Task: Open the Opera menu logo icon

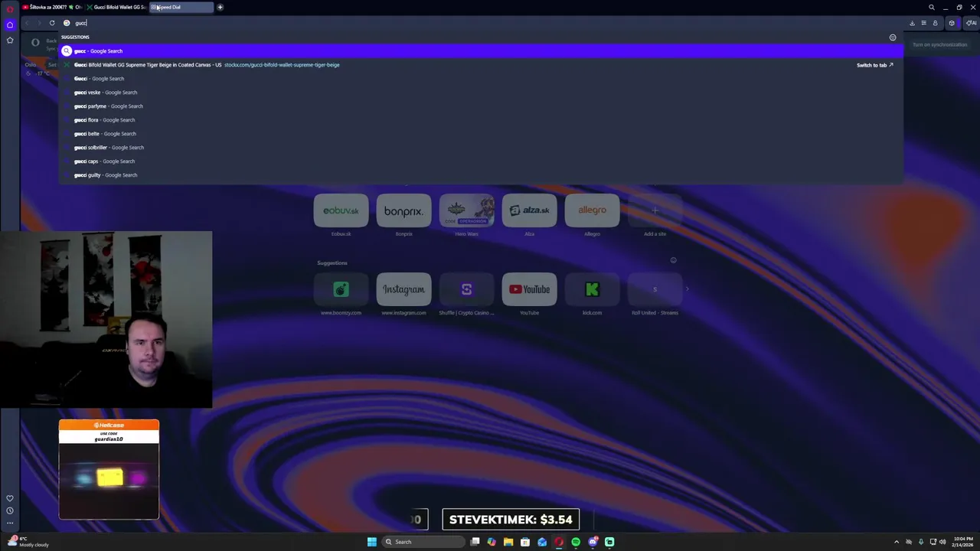Action: 10,8
